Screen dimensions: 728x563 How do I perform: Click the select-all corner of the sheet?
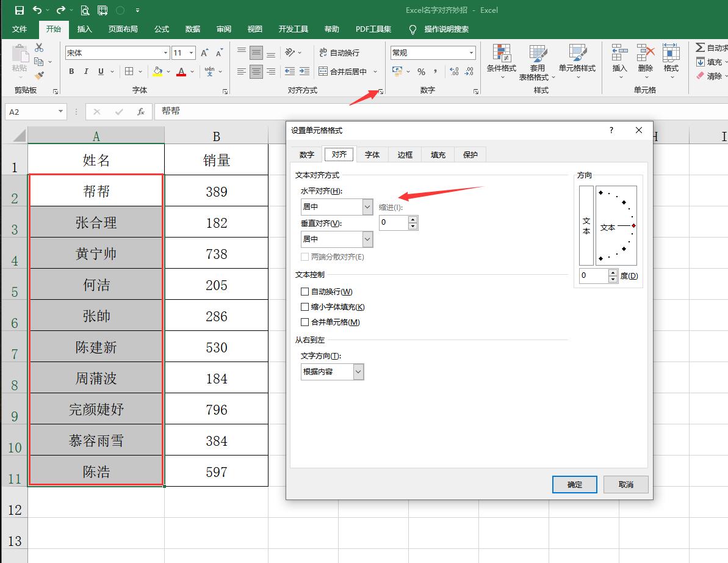[x=18, y=136]
